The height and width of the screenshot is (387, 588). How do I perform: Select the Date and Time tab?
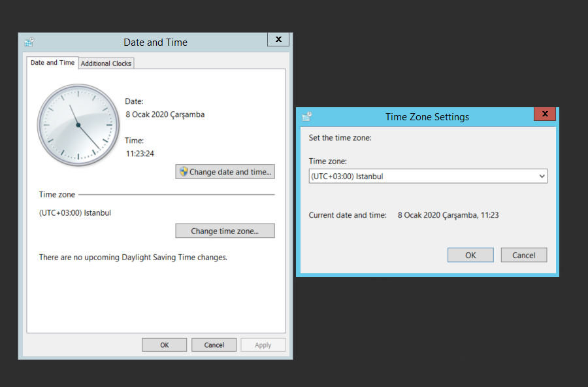tap(52, 63)
